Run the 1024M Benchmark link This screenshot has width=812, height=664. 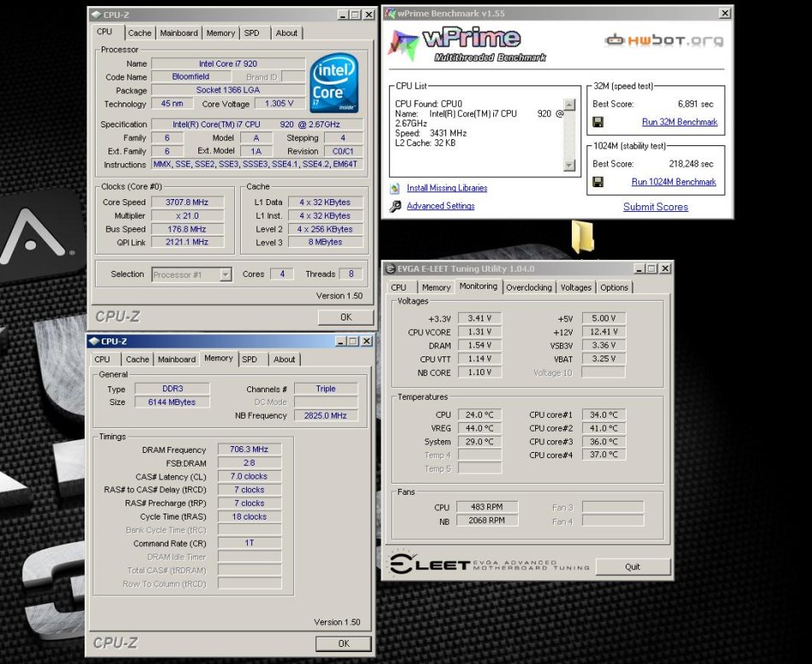(674, 182)
